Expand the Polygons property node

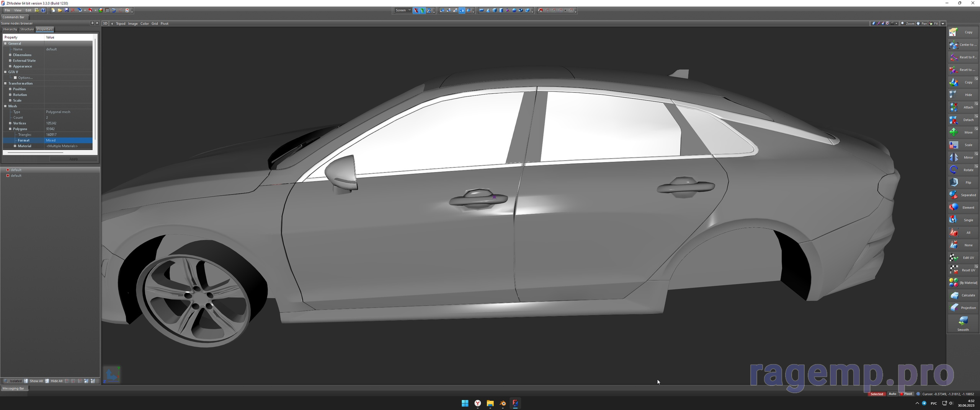coord(10,129)
